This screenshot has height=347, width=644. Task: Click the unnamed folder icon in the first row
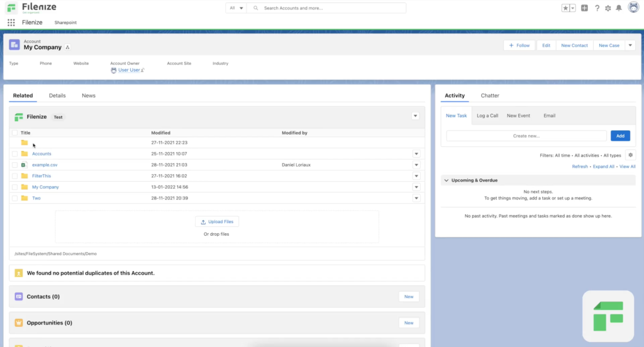pos(25,143)
